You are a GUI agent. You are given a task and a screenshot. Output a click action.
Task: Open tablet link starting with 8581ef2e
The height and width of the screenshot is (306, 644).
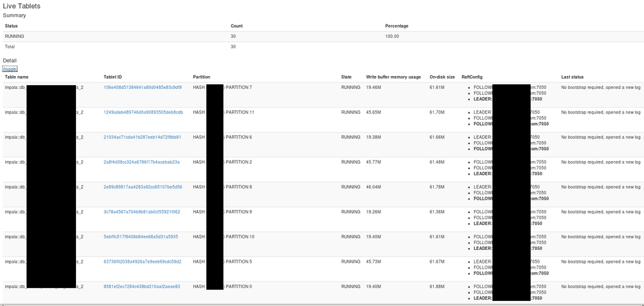click(142, 287)
